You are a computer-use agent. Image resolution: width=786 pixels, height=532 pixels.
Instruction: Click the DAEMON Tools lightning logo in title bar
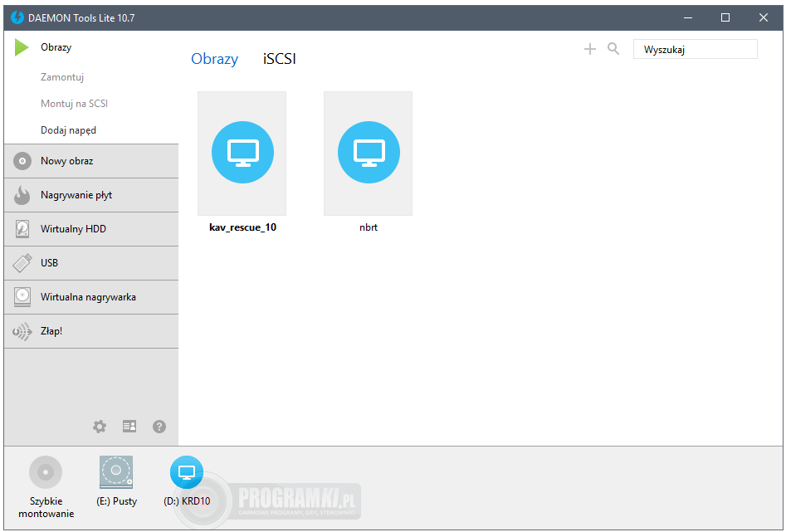(17, 17)
